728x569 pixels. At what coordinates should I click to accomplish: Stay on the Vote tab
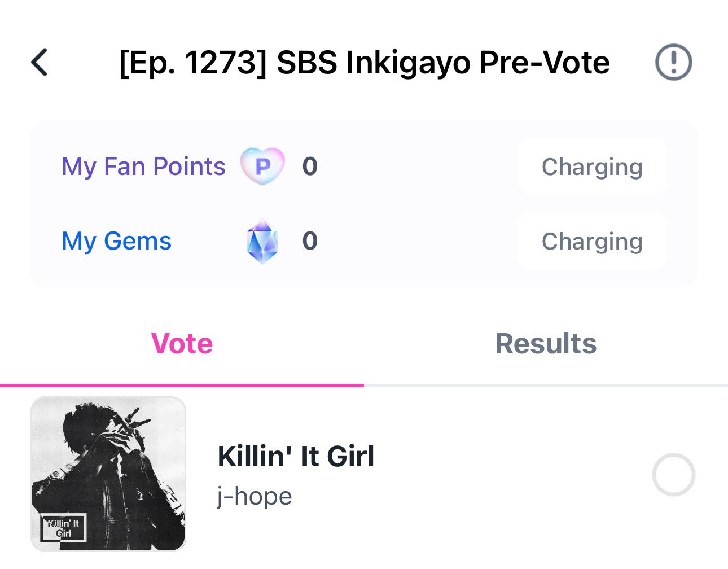[182, 343]
